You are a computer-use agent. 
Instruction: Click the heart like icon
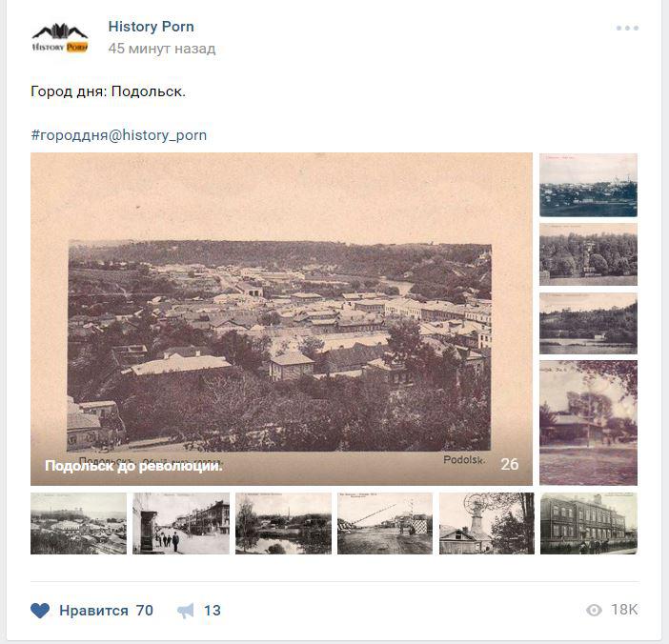pyautogui.click(x=40, y=611)
